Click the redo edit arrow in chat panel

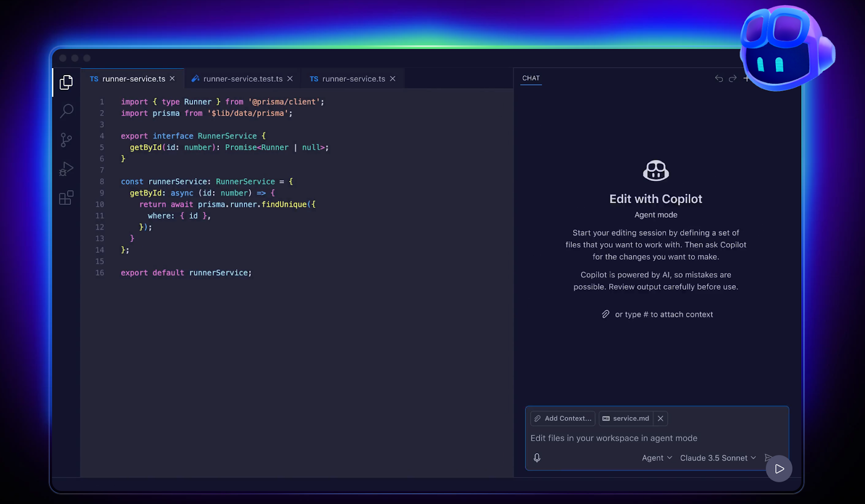coord(732,78)
